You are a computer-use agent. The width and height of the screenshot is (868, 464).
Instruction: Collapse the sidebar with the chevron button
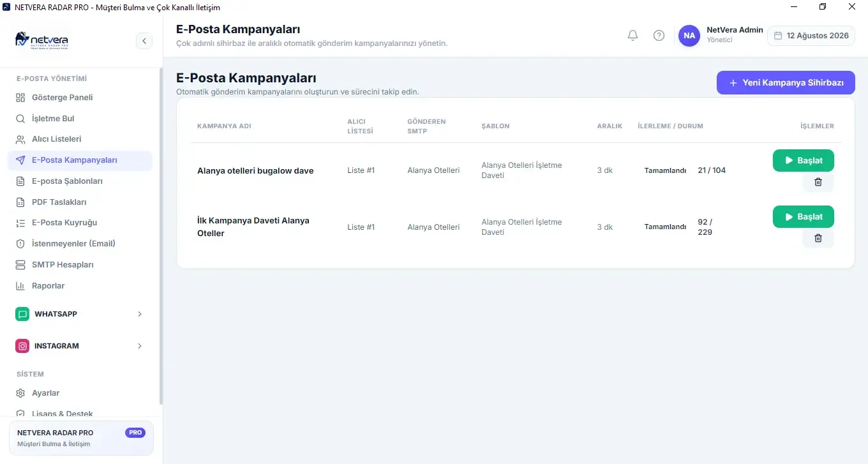click(x=144, y=41)
